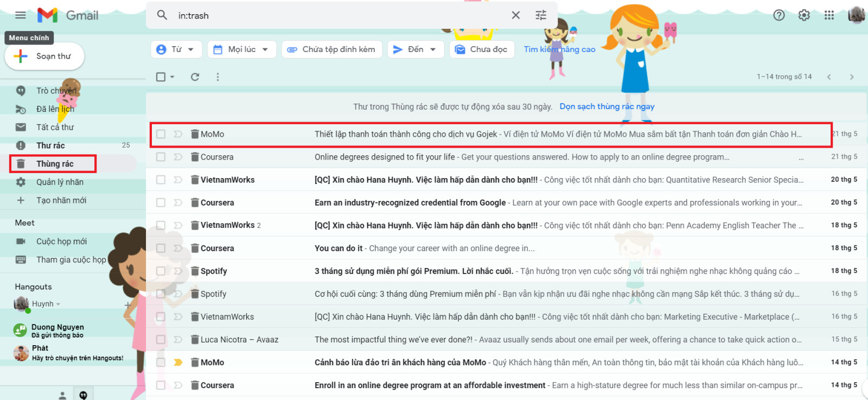
Task: Open the main menu hamburger icon
Action: pyautogui.click(x=21, y=15)
